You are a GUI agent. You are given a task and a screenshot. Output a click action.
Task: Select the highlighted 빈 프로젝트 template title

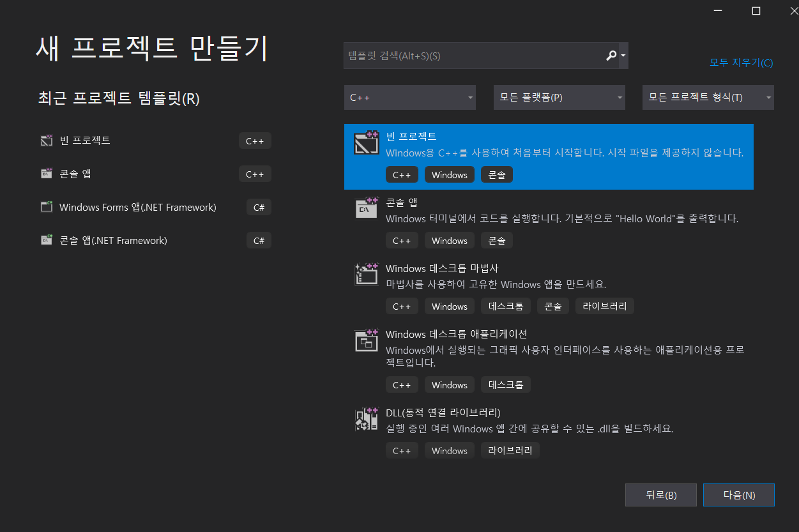click(411, 137)
